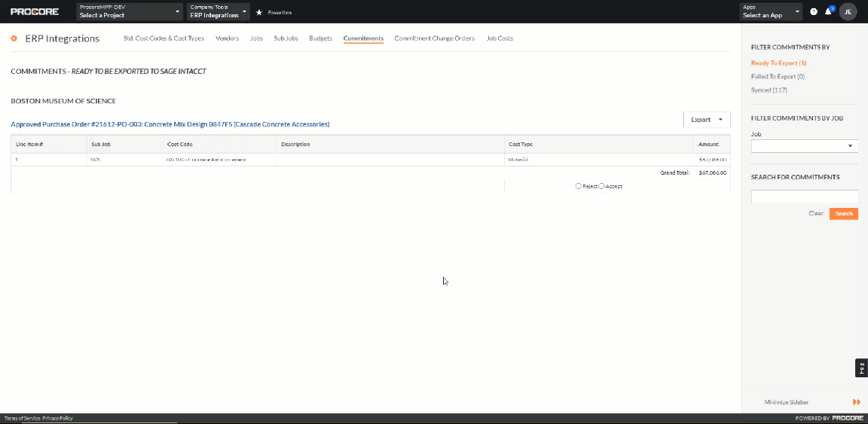Image resolution: width=868 pixels, height=424 pixels.
Task: Open the Approved Purchase Order #21612-PO-003 link
Action: (170, 124)
